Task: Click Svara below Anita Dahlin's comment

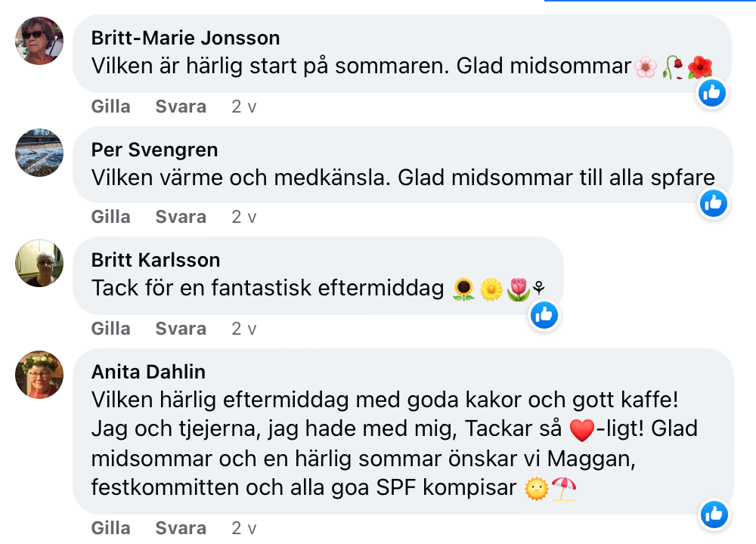Action: pyautogui.click(x=181, y=527)
